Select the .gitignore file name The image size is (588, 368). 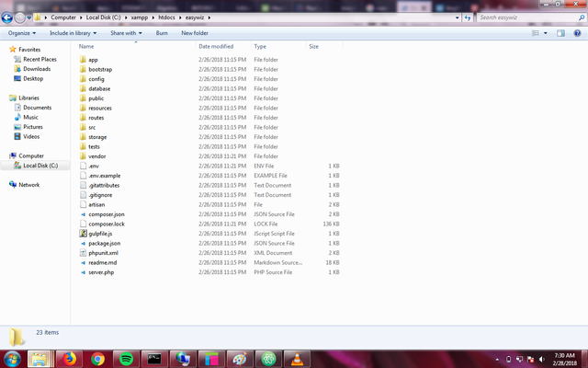coord(100,195)
